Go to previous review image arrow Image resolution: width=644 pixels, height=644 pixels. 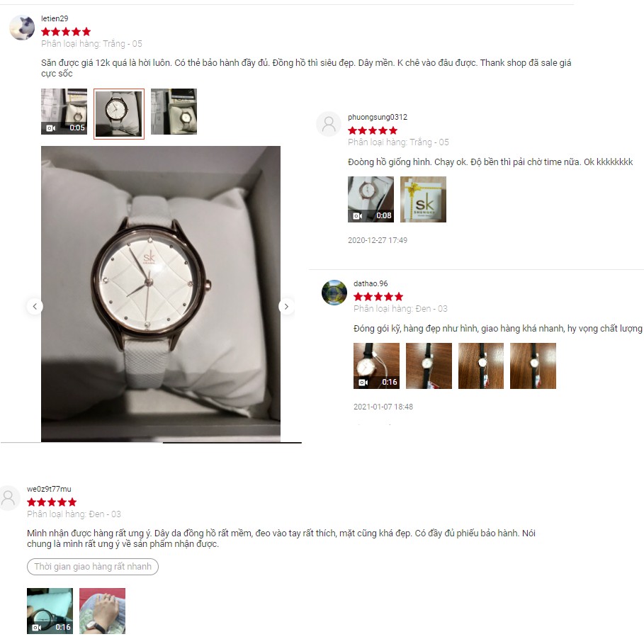tap(35, 306)
